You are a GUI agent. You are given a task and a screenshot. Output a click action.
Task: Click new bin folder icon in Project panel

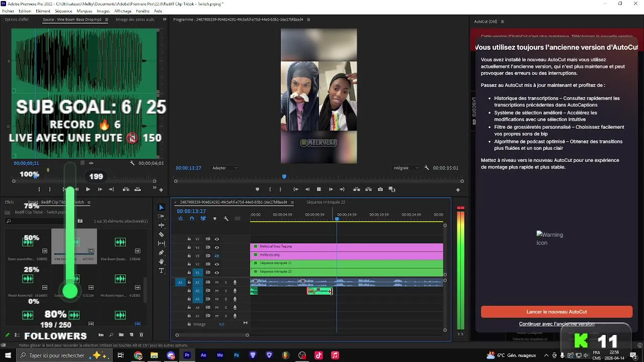point(121,335)
